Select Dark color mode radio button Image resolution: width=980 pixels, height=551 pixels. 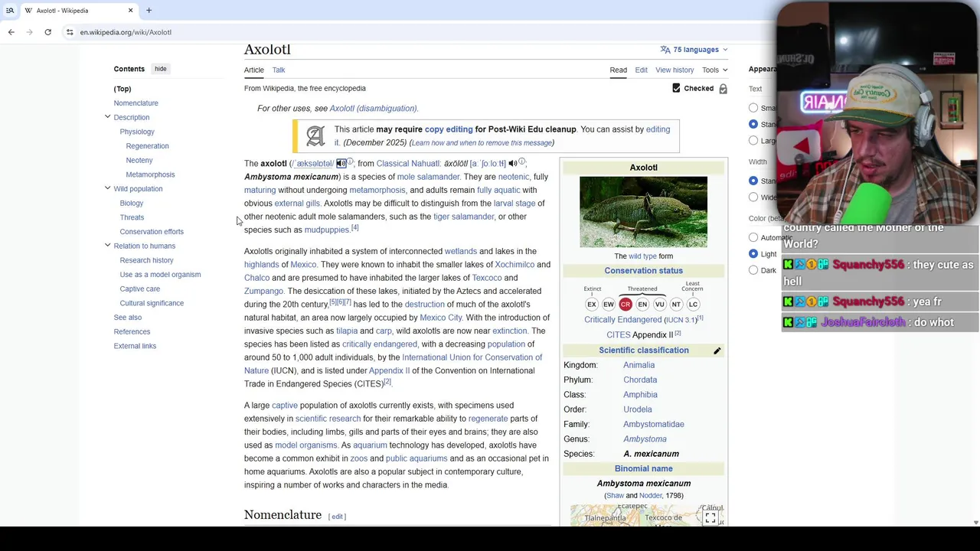point(753,270)
